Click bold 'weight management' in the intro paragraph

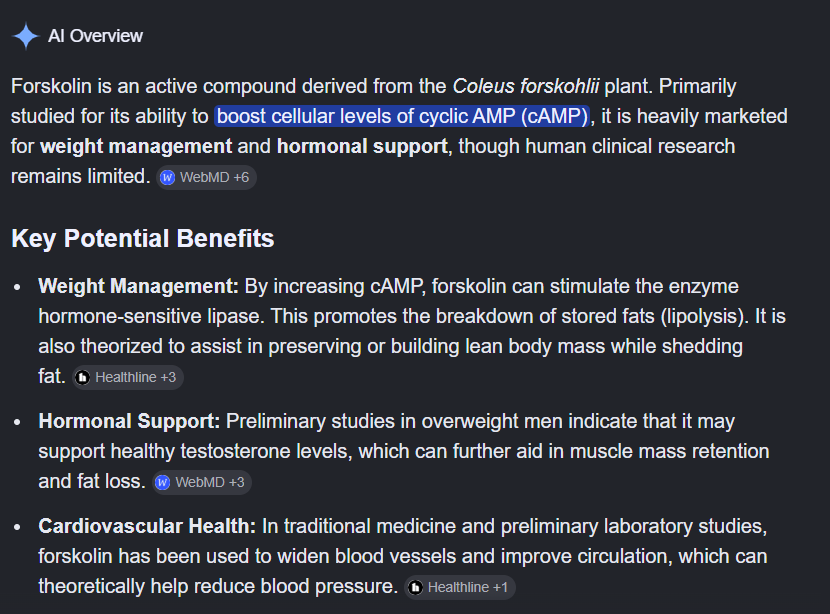(136, 147)
